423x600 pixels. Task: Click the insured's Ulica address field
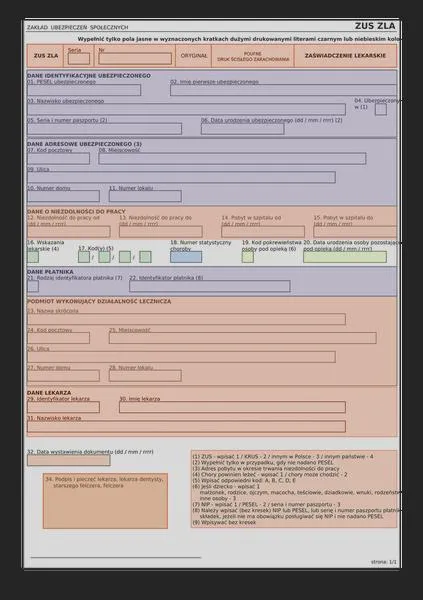click(x=181, y=178)
